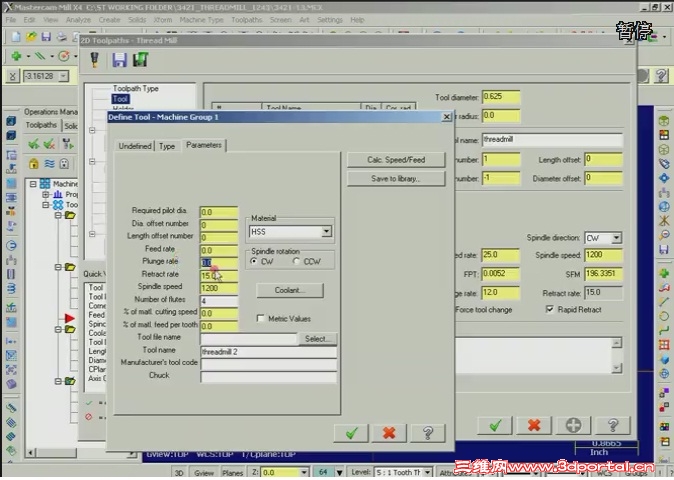Click the X coordinate lock icon
The image size is (674, 480).
pos(12,76)
